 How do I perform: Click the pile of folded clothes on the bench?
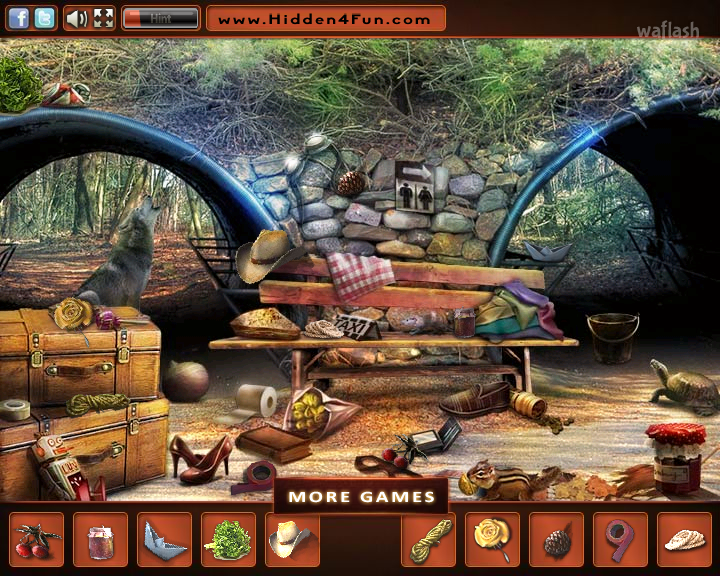(519, 311)
